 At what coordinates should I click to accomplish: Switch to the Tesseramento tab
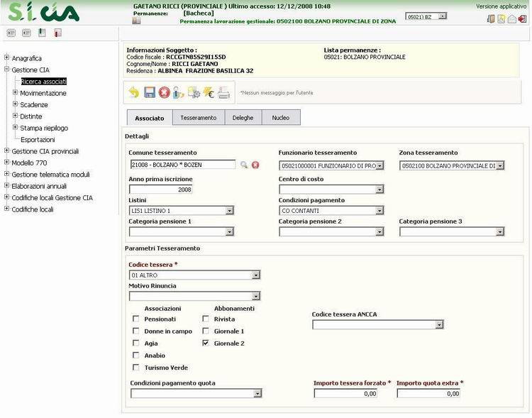point(199,118)
